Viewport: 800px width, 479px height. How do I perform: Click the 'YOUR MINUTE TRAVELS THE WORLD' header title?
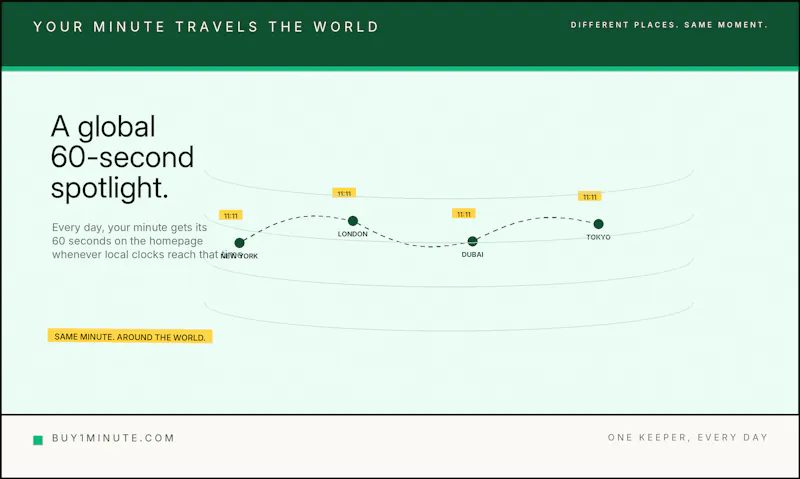click(206, 27)
